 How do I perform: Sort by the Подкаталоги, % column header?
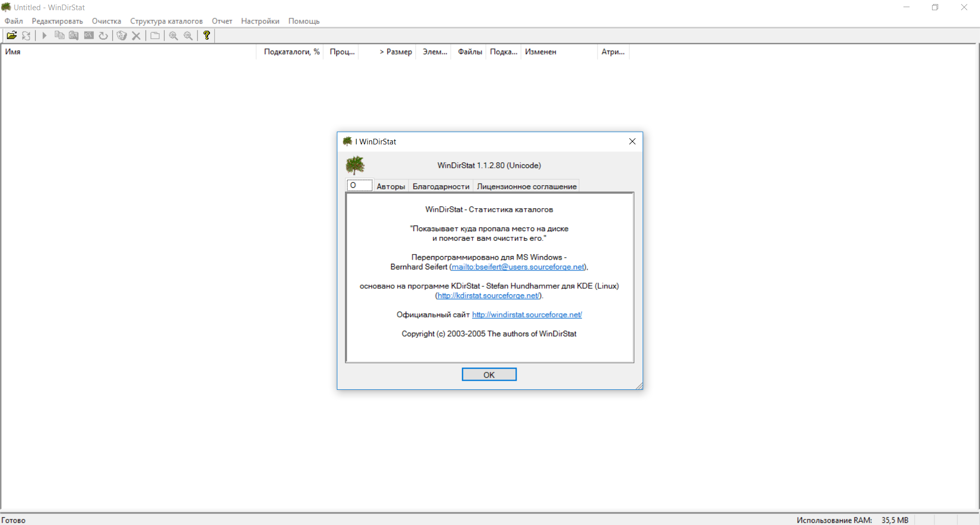click(290, 52)
